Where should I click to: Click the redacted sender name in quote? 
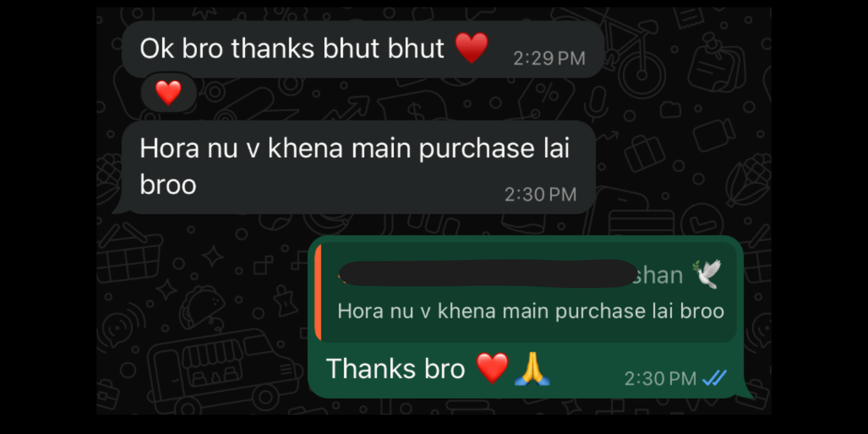(x=487, y=274)
